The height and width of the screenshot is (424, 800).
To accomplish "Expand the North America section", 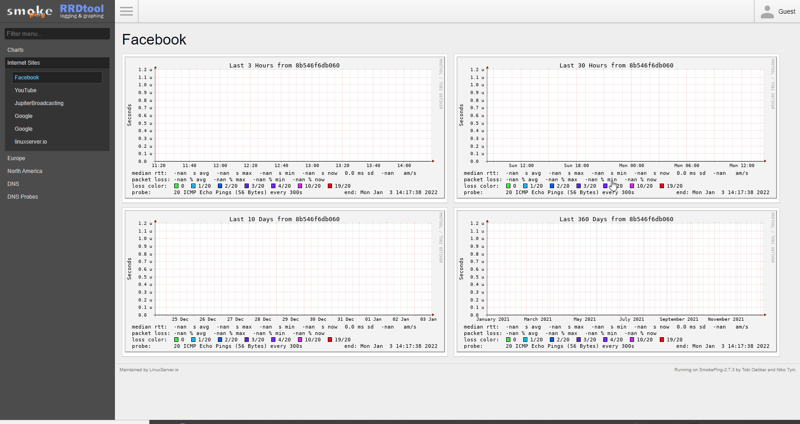I will coord(25,171).
